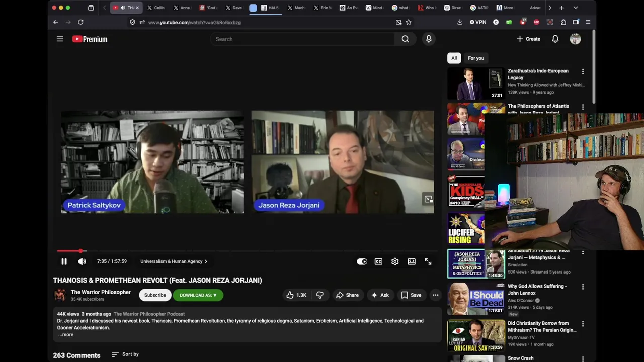The image size is (644, 362).
Task: Switch to the Dave X tab
Action: (x=234, y=8)
